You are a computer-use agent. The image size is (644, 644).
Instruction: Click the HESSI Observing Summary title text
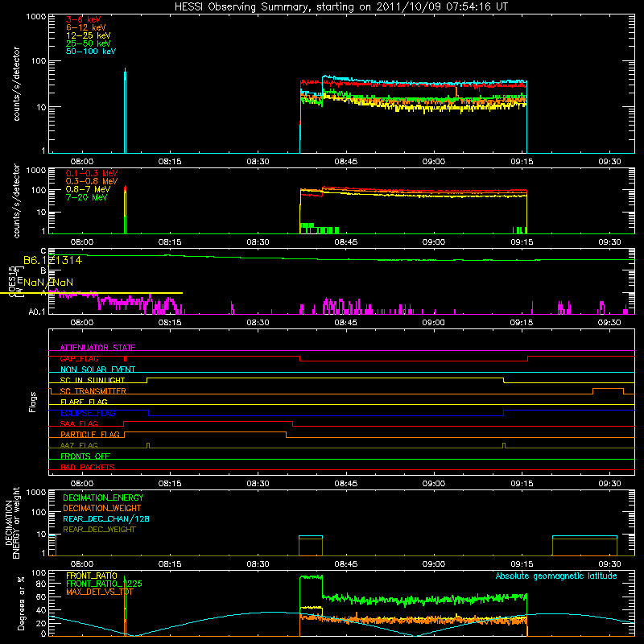click(x=341, y=7)
